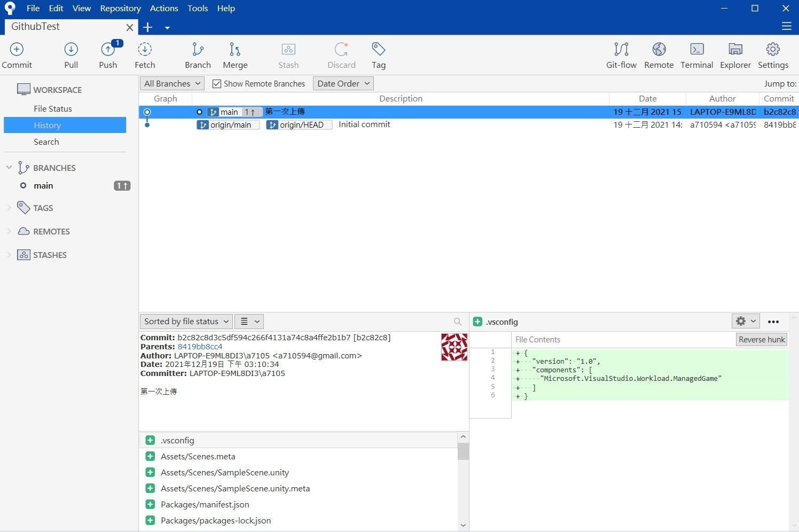Viewport: 799px width, 532px height.
Task: Open the All Branches dropdown
Action: coord(172,83)
